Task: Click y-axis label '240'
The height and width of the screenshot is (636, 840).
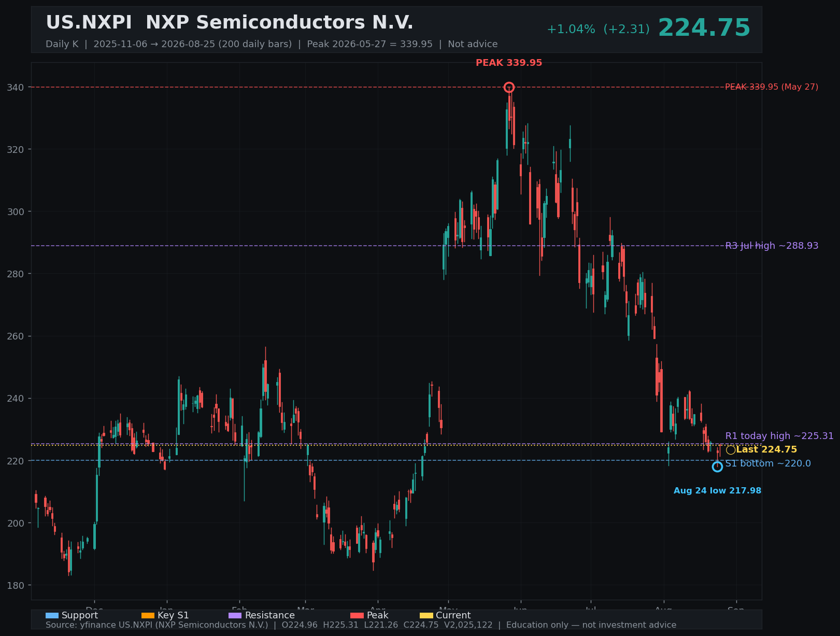Action: tap(16, 399)
